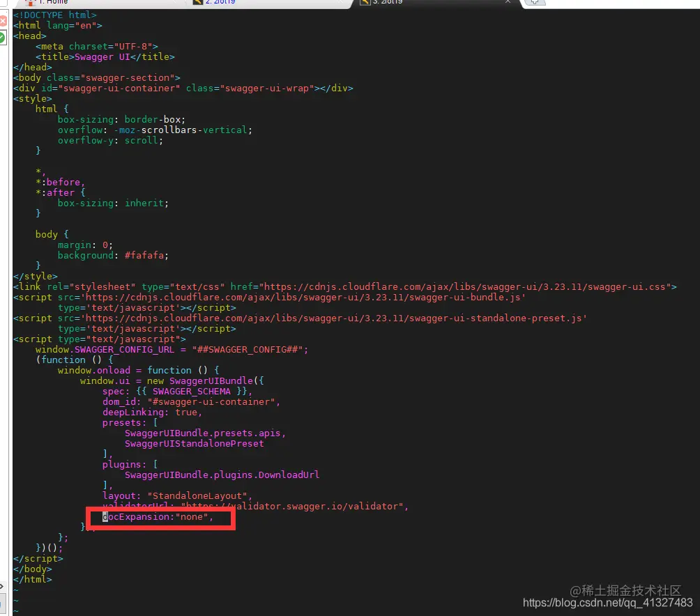The height and width of the screenshot is (616, 700).
Task: Click SwaggerUIBundle.presets.apis line
Action: (206, 433)
